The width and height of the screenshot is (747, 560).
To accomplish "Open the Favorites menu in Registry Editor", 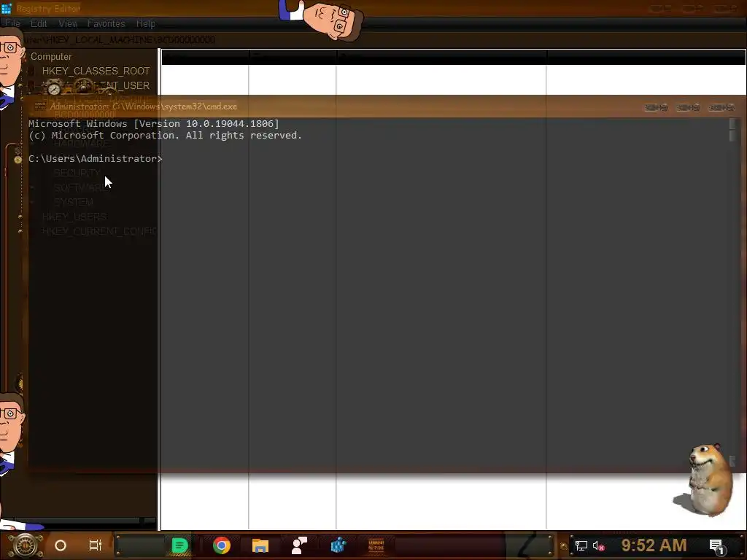I will point(107,23).
